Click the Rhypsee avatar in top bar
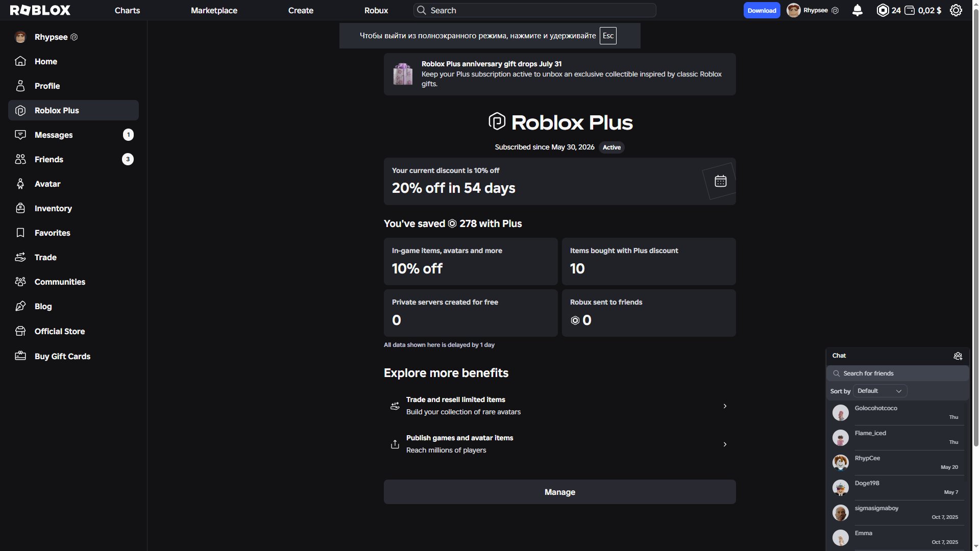The width and height of the screenshot is (980, 551). [x=793, y=10]
